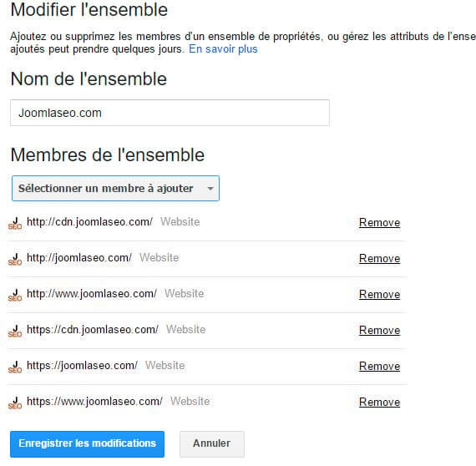The width and height of the screenshot is (476, 466).
Task: Click the JSEO icon for https://www.joomlaseo.com/
Action: pos(15,403)
